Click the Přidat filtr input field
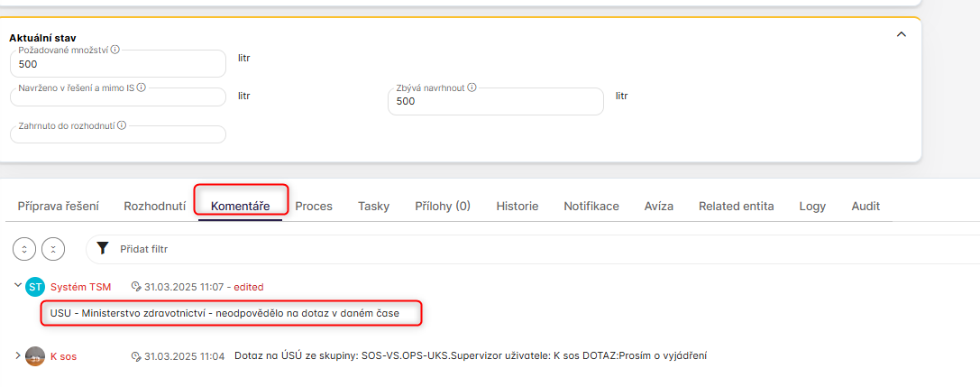The height and width of the screenshot is (387, 980). coord(361,249)
